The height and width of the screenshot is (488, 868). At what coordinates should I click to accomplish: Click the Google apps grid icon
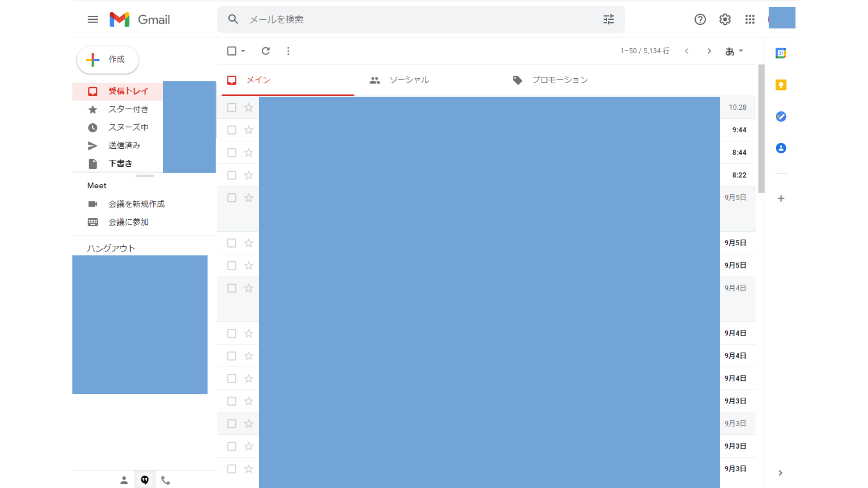[x=750, y=19]
